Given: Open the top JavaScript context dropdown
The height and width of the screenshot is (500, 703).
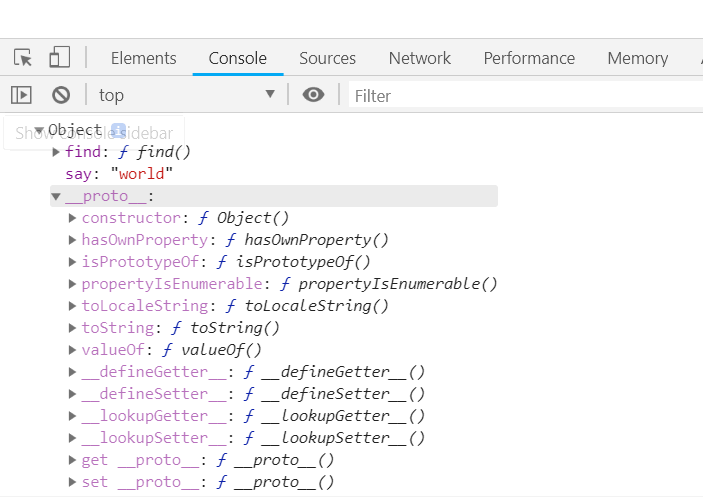Looking at the screenshot, I should [187, 95].
